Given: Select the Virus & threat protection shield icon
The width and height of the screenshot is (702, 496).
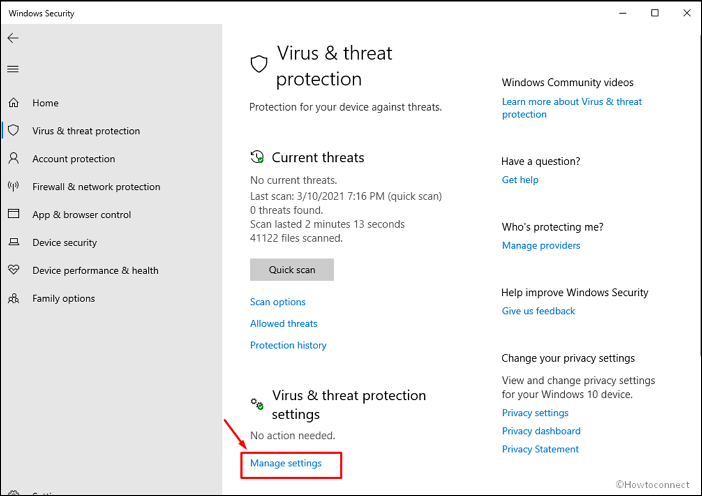Looking at the screenshot, I should click(x=14, y=130).
